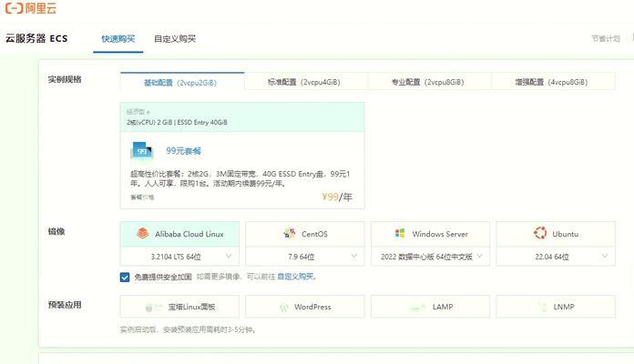Screen dimensions: 634x364
Task: Select the 增强配置 (4vcpu8GiB) tab
Action: (x=553, y=82)
